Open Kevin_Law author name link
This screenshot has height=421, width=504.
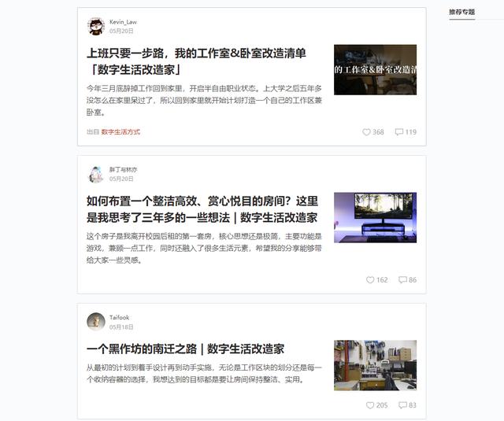pyautogui.click(x=123, y=22)
